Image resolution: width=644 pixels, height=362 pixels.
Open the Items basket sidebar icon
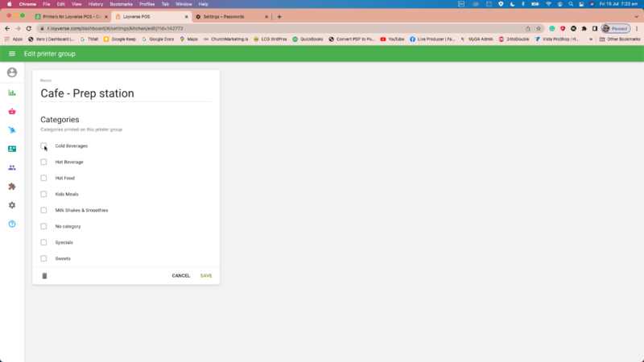[12, 111]
